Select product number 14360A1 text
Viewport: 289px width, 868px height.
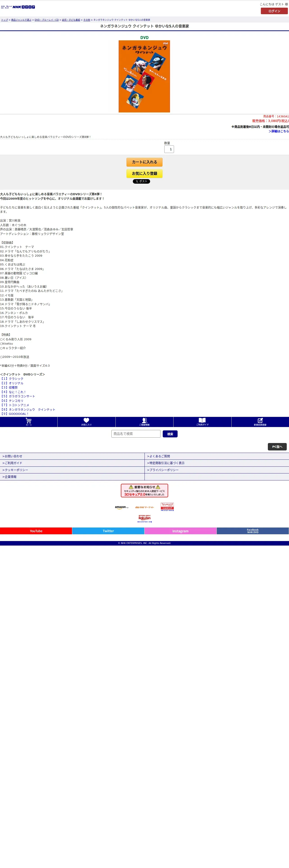click(x=283, y=116)
